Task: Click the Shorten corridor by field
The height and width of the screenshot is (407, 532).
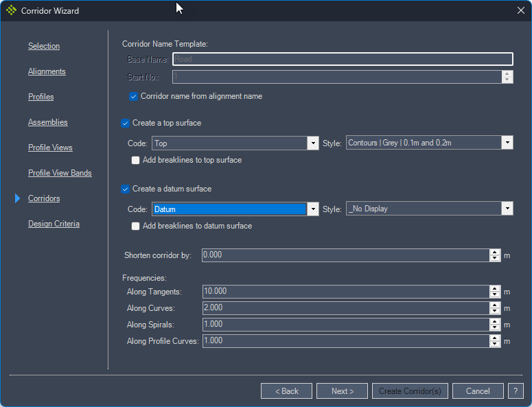Action: [346, 255]
